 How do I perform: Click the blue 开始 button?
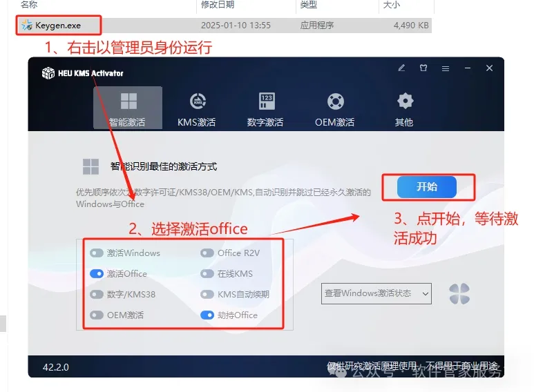tap(427, 187)
